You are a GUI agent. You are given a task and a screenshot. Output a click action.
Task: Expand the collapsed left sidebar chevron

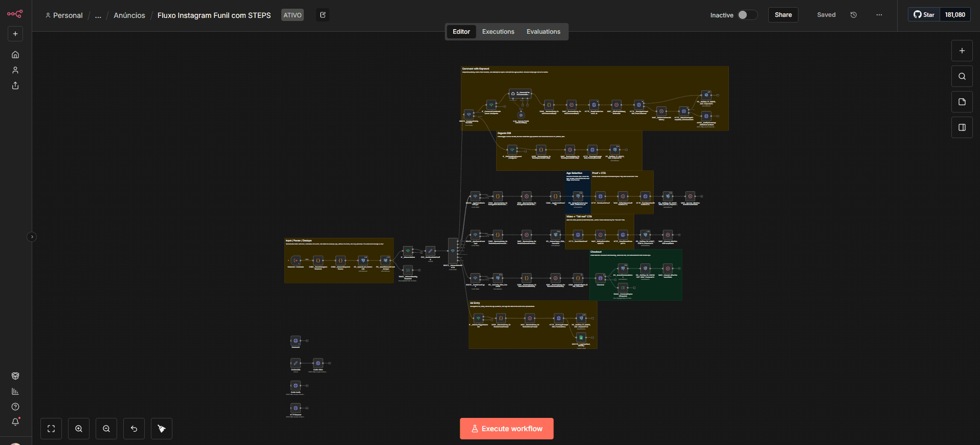[x=32, y=237]
